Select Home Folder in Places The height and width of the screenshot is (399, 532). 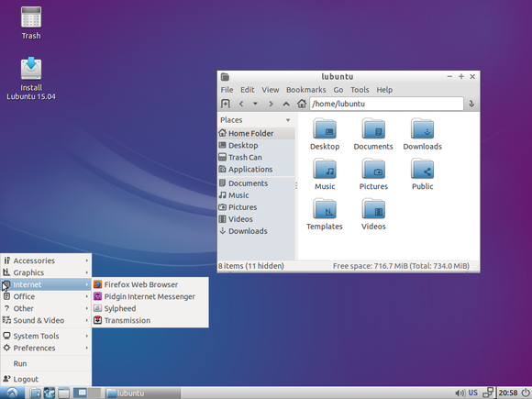pos(256,133)
